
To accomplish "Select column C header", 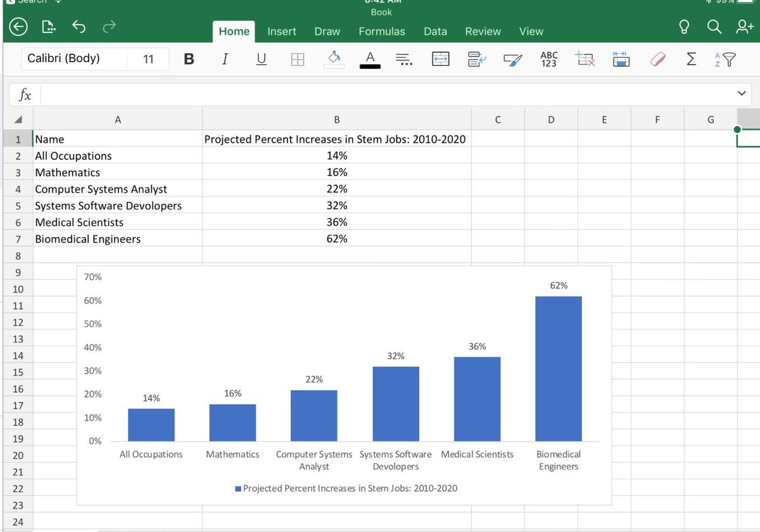I will (x=498, y=119).
